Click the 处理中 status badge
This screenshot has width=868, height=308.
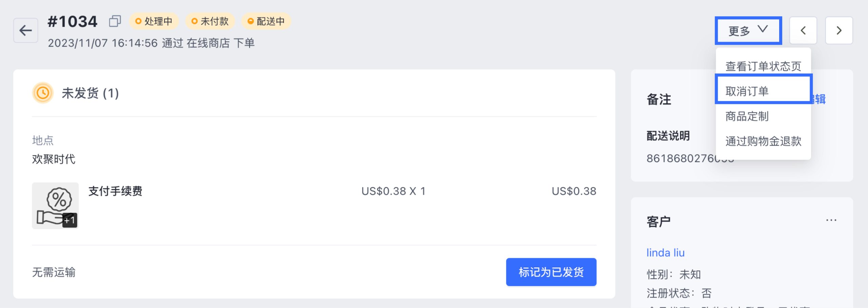click(x=154, y=21)
